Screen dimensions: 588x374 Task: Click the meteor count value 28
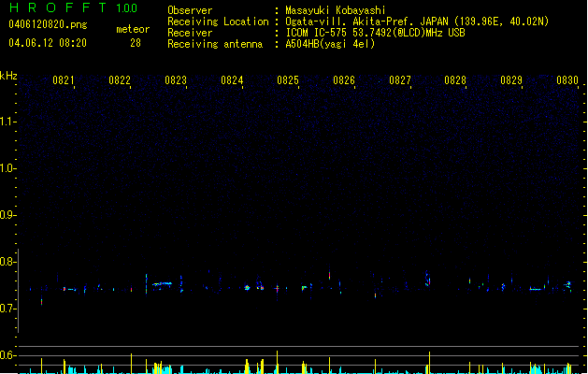[136, 43]
